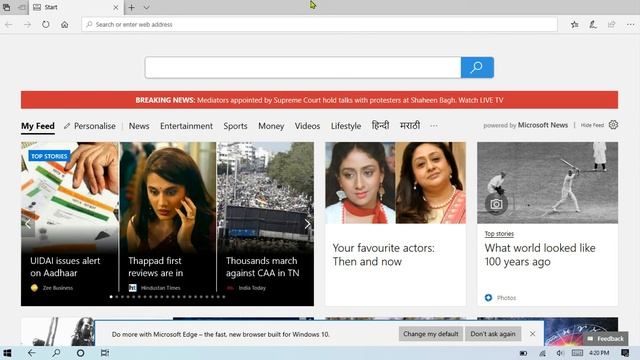Image resolution: width=640 pixels, height=360 pixels.
Task: Show tabs you've set aside icon
Action: 7,7
